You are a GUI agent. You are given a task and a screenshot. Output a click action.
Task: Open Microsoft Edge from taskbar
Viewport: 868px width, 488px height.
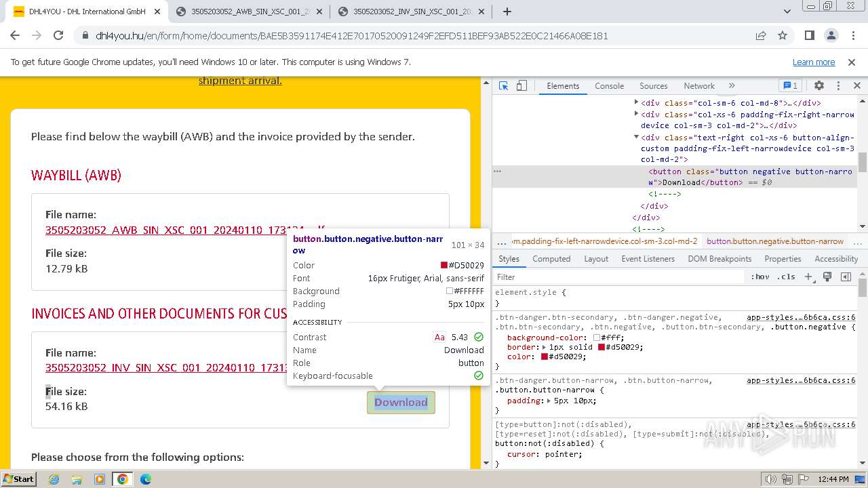tap(146, 479)
